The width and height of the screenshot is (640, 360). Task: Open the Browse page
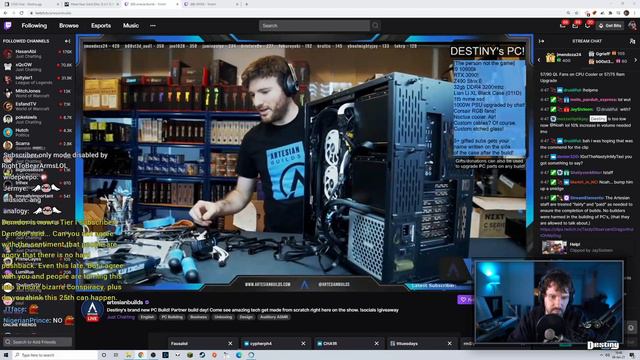(69, 26)
